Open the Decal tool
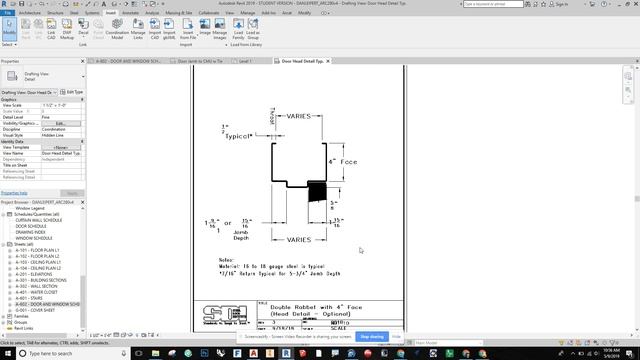This screenshot has width=640, height=360. point(83,28)
